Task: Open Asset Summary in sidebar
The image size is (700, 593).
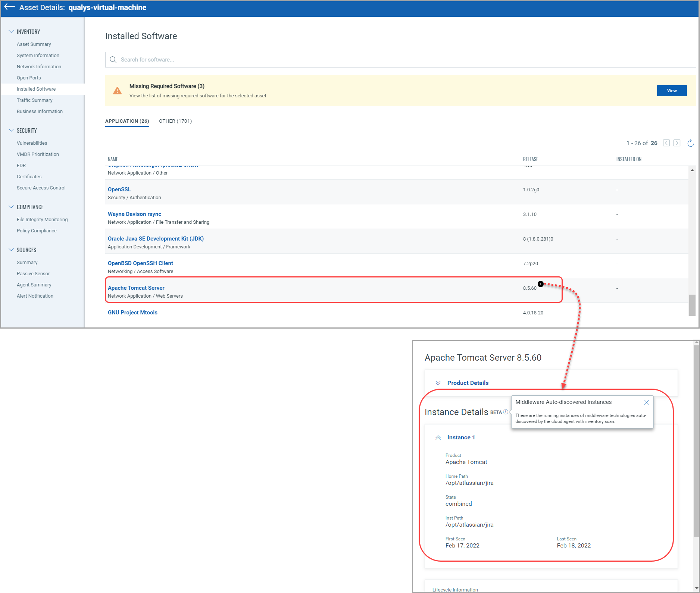Action: [34, 44]
